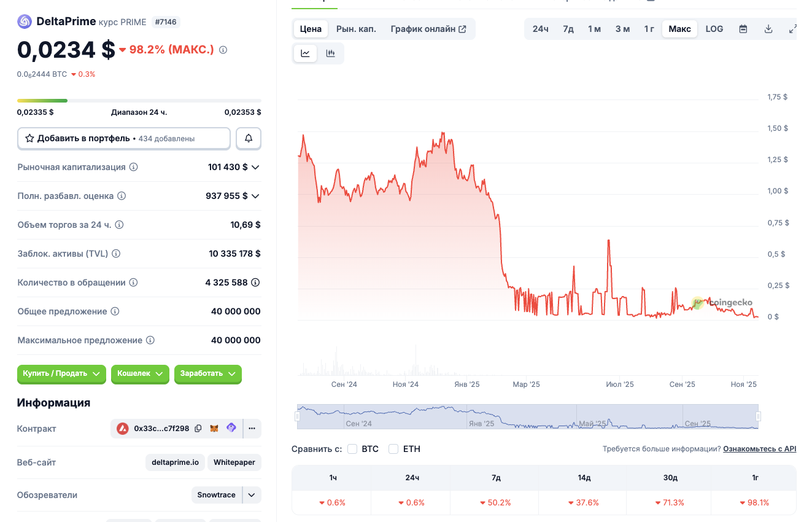Add token to MetaMask via fox icon
The height and width of the screenshot is (522, 812).
coord(214,429)
